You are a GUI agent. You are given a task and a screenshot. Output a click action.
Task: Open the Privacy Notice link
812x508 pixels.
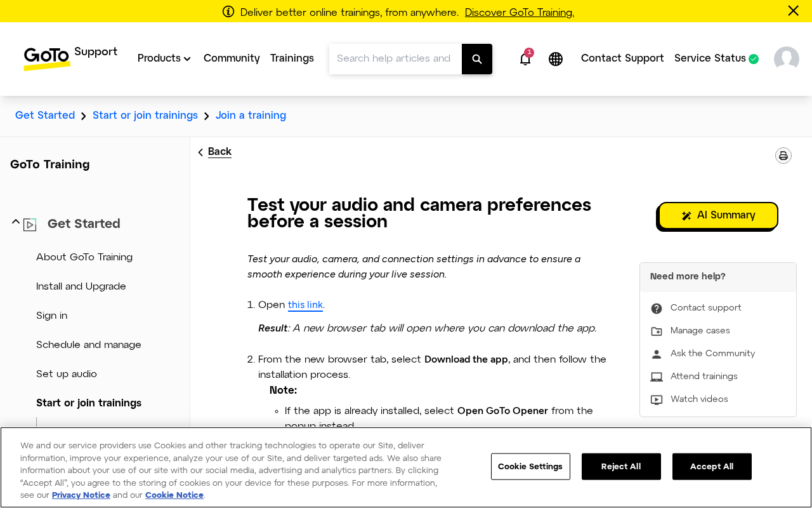click(81, 495)
